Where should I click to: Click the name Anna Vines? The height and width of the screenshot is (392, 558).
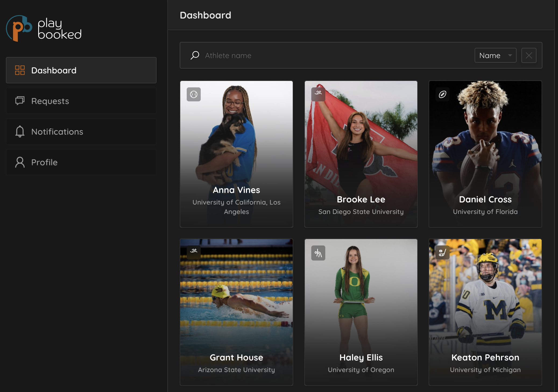[x=236, y=190]
